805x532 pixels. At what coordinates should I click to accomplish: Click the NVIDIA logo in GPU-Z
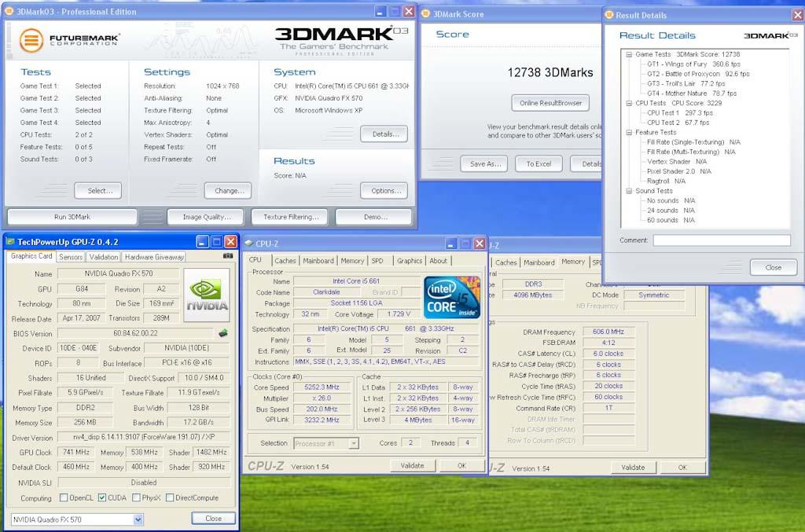[207, 295]
